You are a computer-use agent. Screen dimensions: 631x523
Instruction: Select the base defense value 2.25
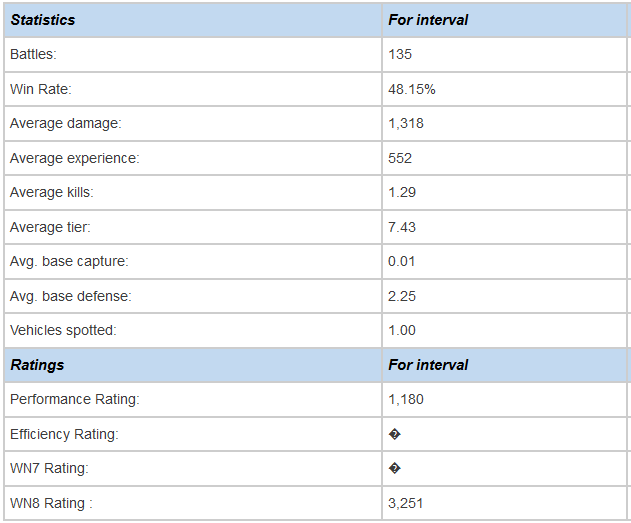402,297
